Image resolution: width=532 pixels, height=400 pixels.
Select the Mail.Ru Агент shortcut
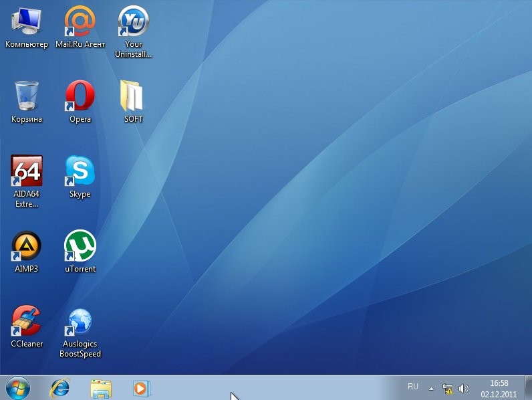click(x=80, y=28)
